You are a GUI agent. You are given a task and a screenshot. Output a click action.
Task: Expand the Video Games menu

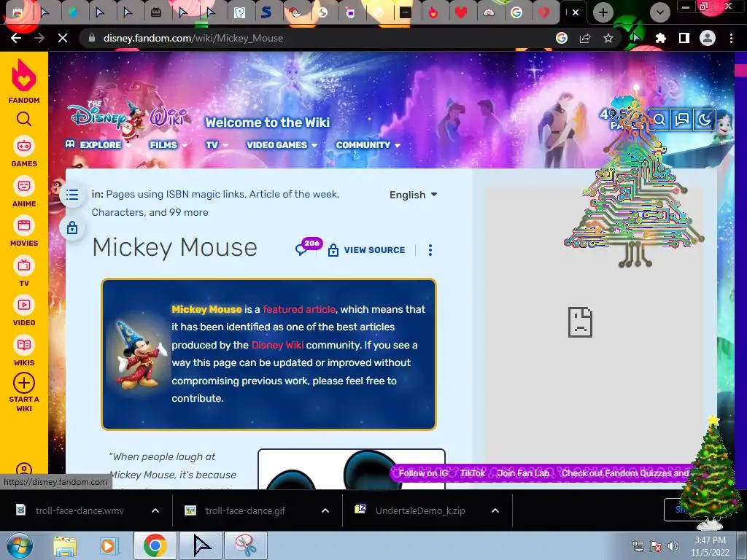click(282, 145)
